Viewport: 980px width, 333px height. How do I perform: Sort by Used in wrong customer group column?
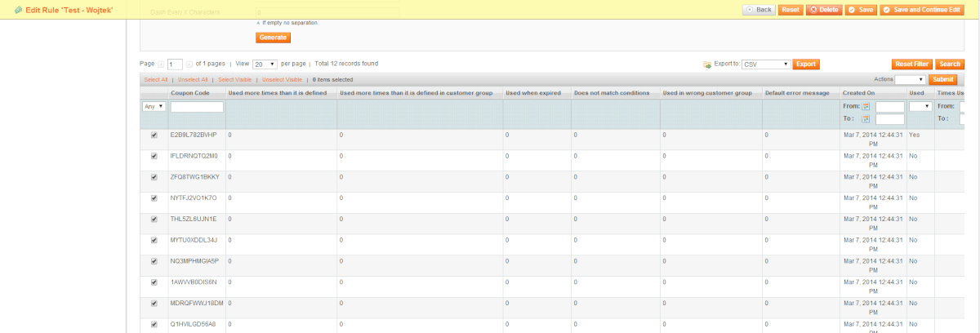[707, 93]
